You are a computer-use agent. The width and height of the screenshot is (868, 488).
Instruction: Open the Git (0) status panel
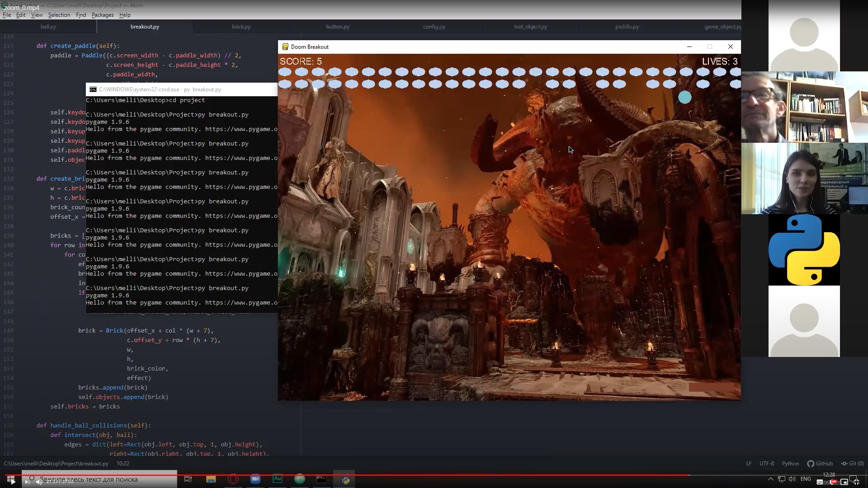pyautogui.click(x=853, y=464)
